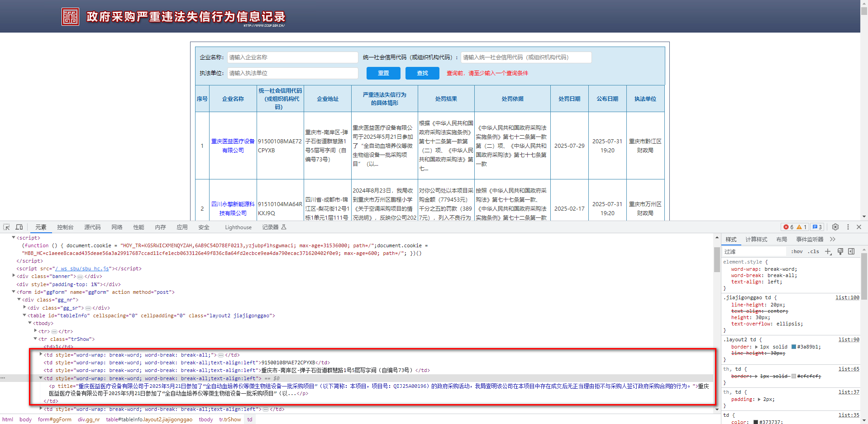Viewport: 868px width, 424px height.
Task: Collapse the div gg_nr node
Action: tap(19, 299)
